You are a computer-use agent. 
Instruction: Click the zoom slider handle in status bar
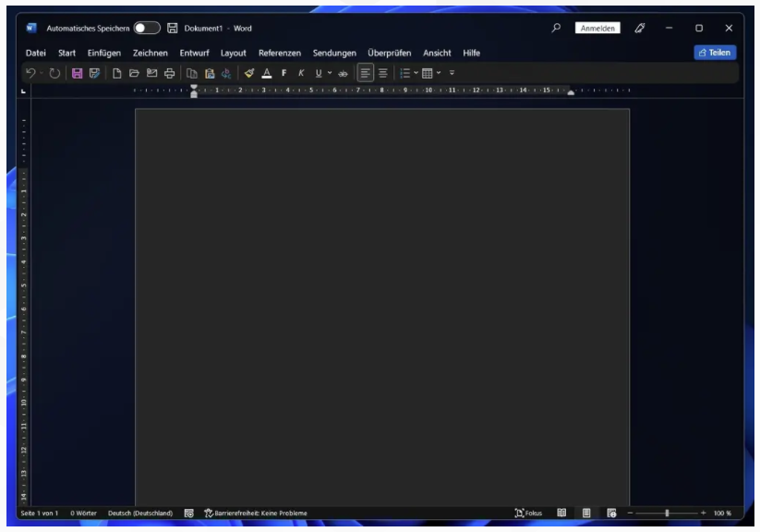coord(667,514)
